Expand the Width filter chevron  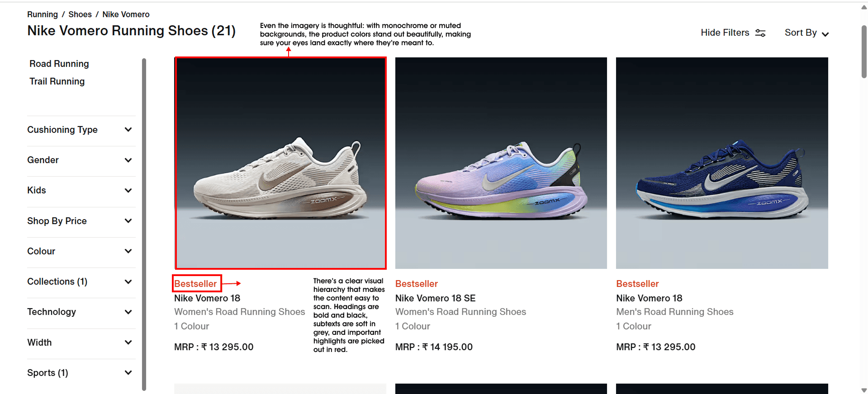(128, 342)
